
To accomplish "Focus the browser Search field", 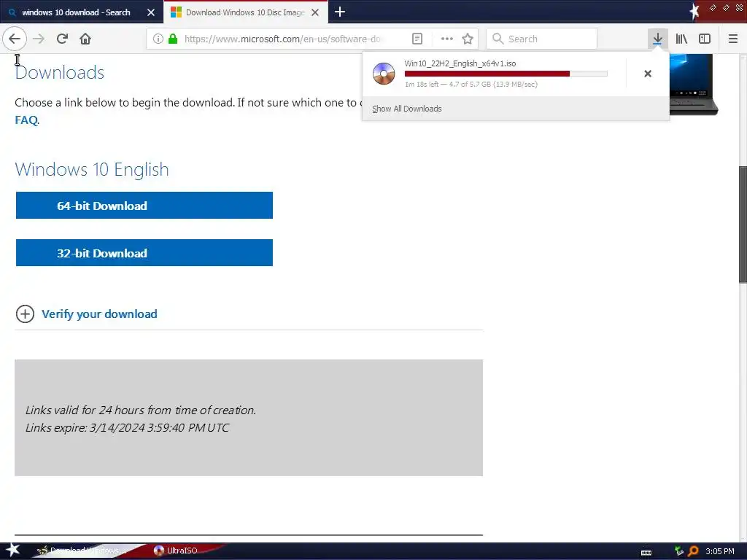I will point(542,39).
